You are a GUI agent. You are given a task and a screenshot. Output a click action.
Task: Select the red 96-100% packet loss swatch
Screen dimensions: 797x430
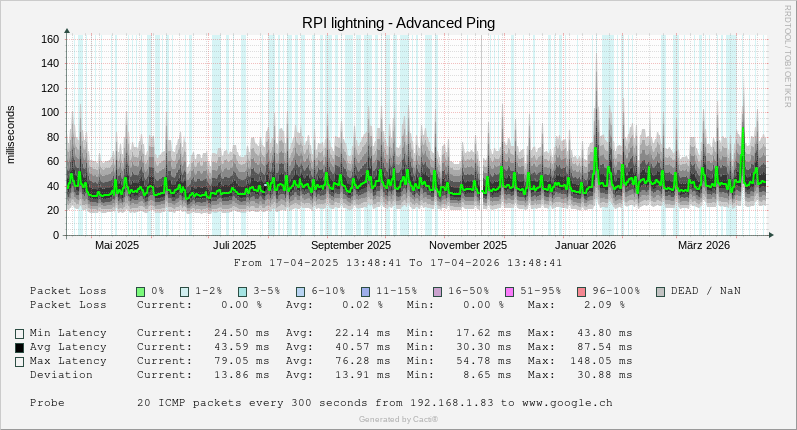click(582, 291)
